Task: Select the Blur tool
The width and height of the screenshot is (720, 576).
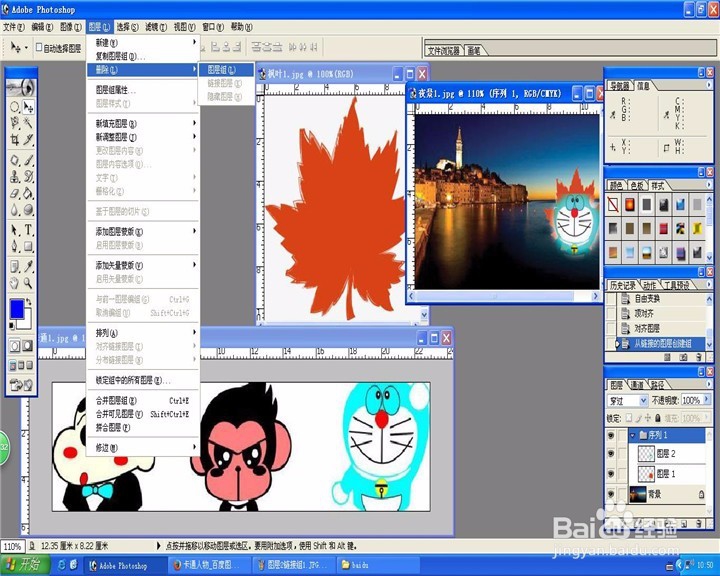Action: pos(15,209)
